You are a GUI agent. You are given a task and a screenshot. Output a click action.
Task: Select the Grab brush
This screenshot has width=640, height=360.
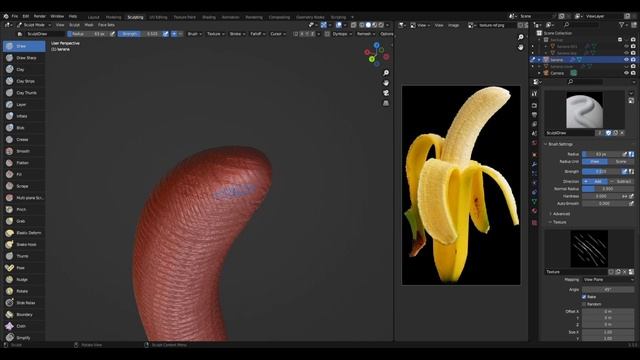(x=24, y=221)
